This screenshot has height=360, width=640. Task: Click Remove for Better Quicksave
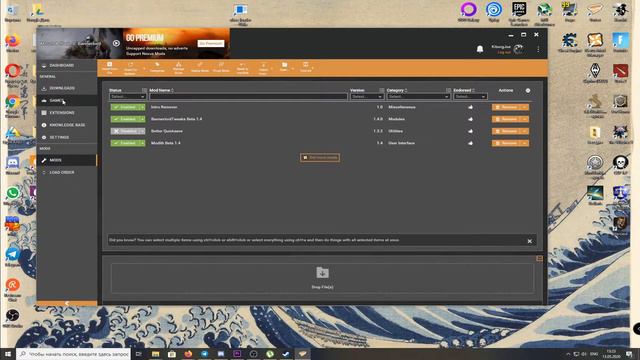pyautogui.click(x=507, y=131)
